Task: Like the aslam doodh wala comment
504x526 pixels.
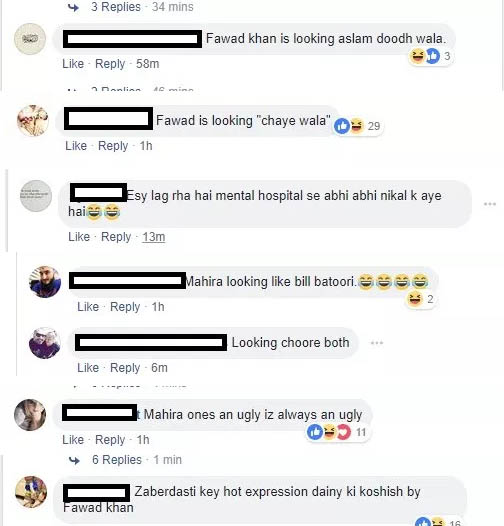Action: [x=73, y=64]
